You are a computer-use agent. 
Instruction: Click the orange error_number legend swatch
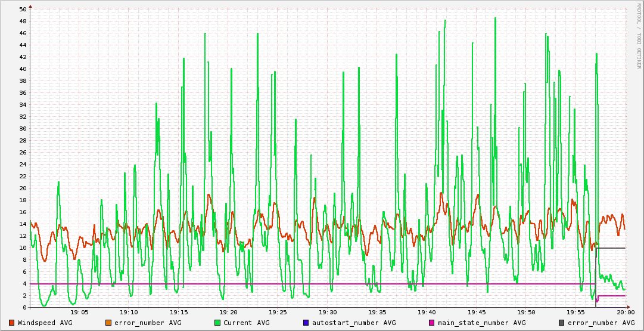pyautogui.click(x=108, y=323)
